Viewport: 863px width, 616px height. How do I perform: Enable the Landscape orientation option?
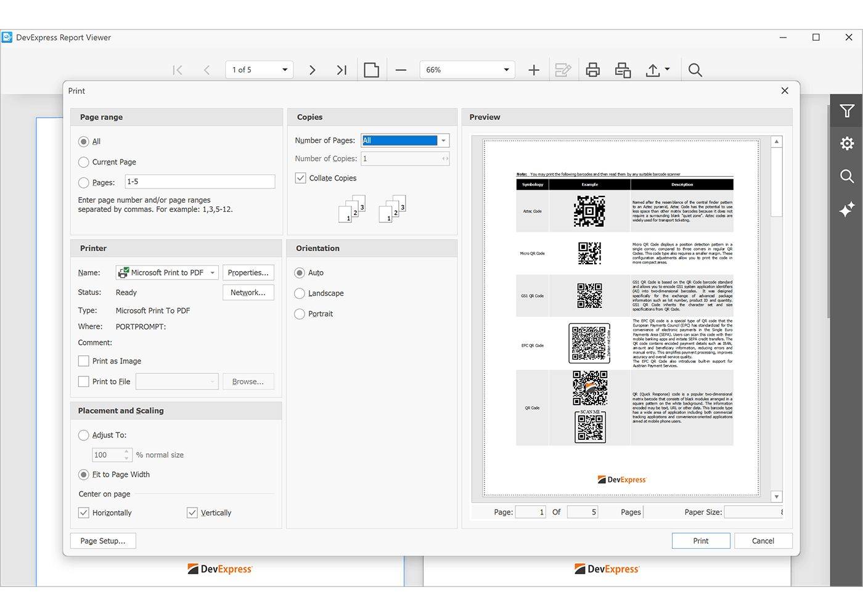point(300,293)
